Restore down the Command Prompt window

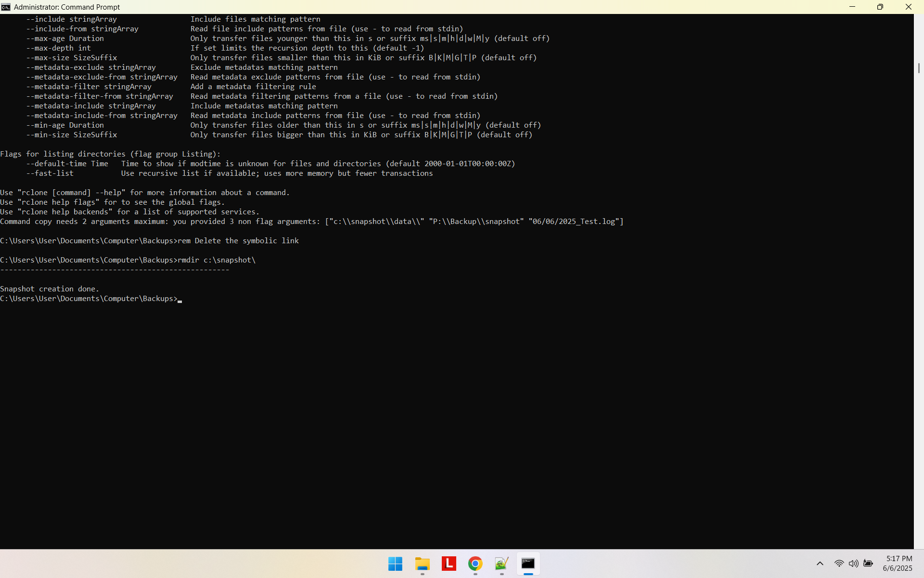point(880,7)
